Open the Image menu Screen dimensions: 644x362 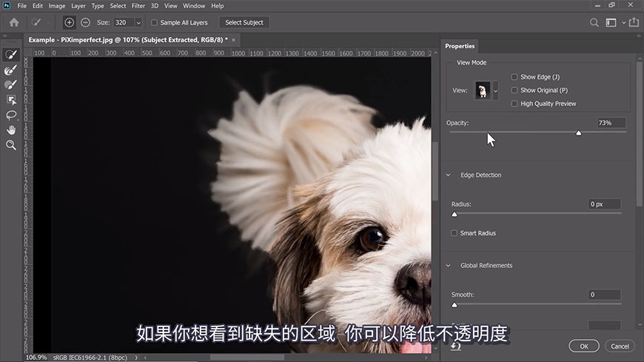(x=57, y=6)
